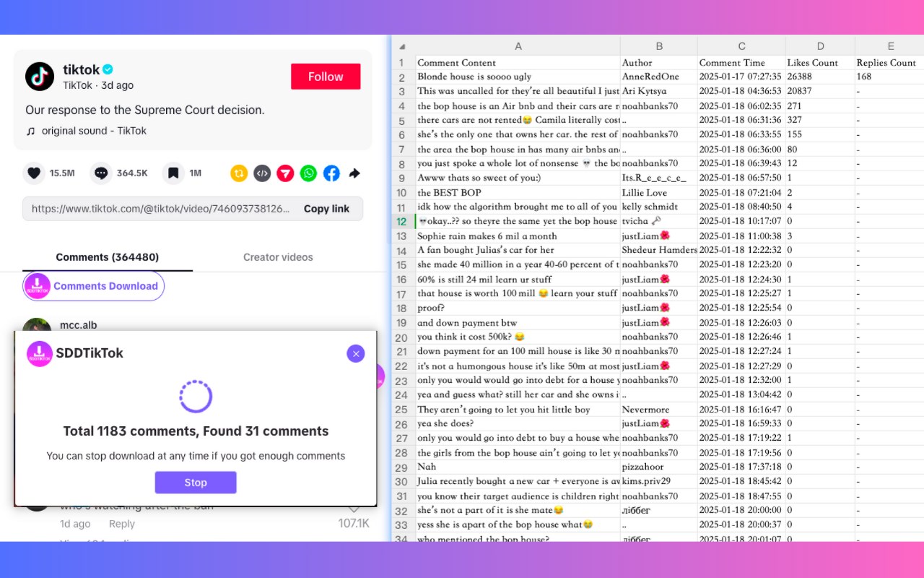Screen dimensions: 924x578
Task: Click the video URL field
Action: pos(193,209)
